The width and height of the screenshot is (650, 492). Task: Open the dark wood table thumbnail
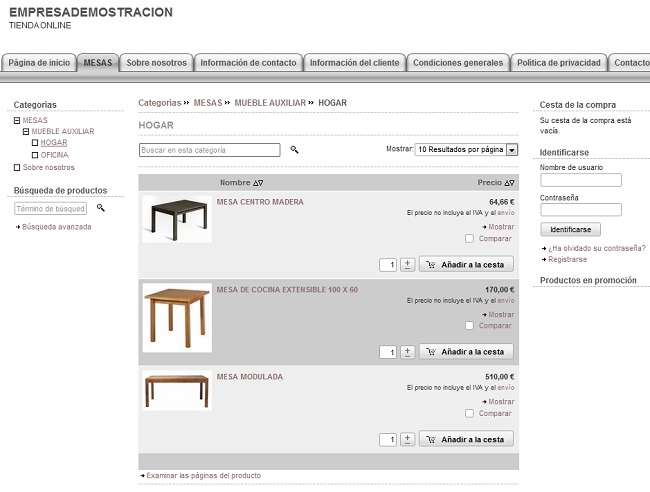tap(177, 219)
